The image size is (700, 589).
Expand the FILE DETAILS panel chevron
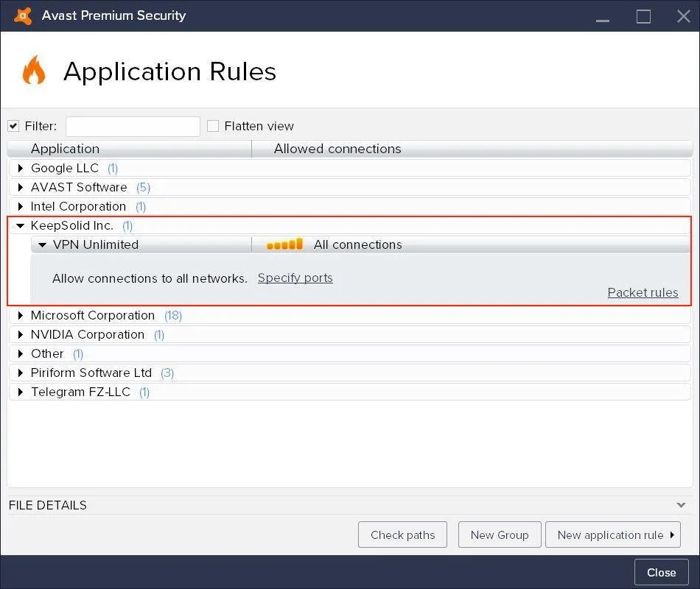coord(681,506)
